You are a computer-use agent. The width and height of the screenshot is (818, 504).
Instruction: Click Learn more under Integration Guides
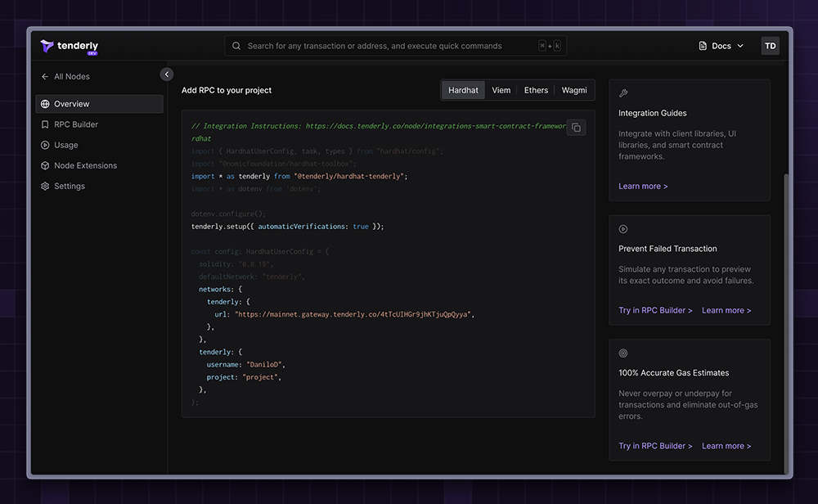643,187
